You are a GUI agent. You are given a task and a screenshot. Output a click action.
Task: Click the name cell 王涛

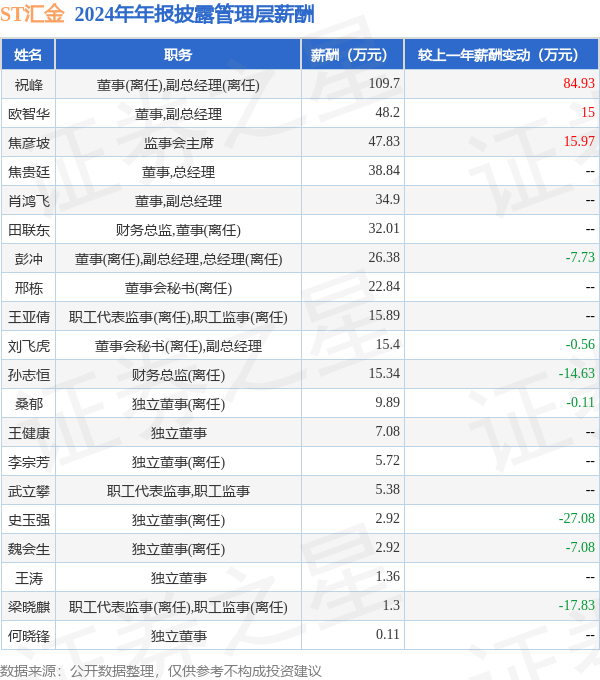tap(29, 579)
